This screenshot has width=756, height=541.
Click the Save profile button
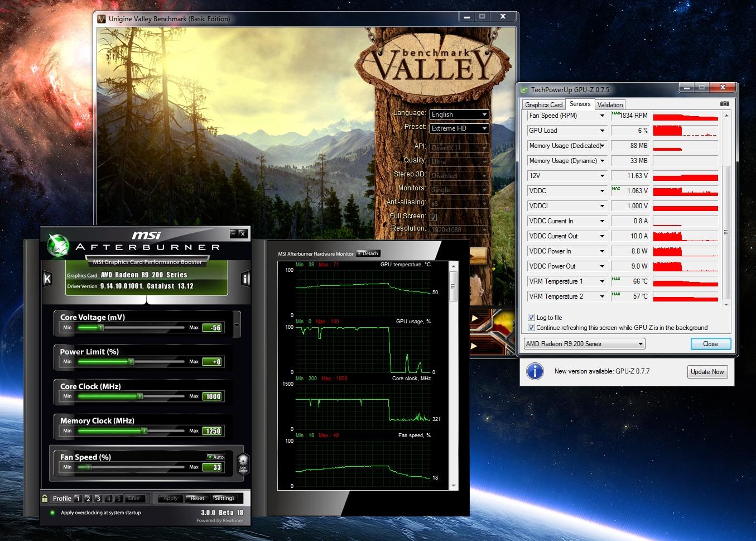[x=134, y=498]
